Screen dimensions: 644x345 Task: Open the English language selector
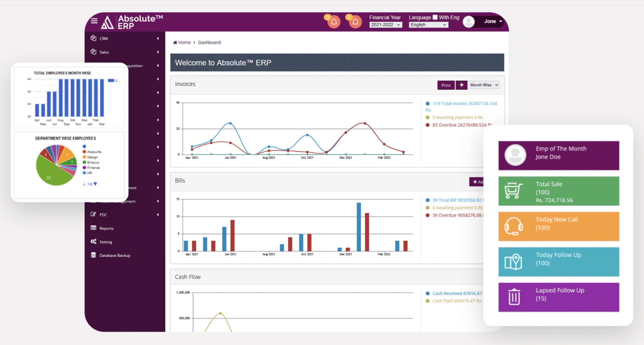click(428, 25)
